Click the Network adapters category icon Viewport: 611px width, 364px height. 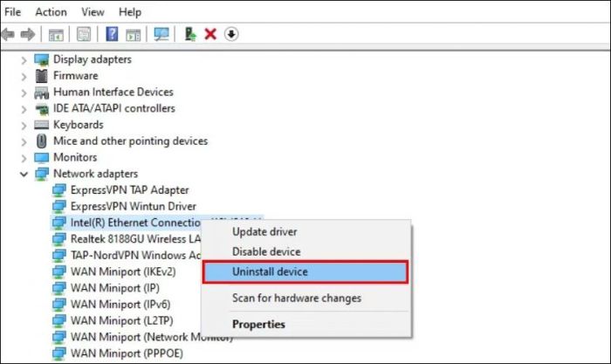41,175
